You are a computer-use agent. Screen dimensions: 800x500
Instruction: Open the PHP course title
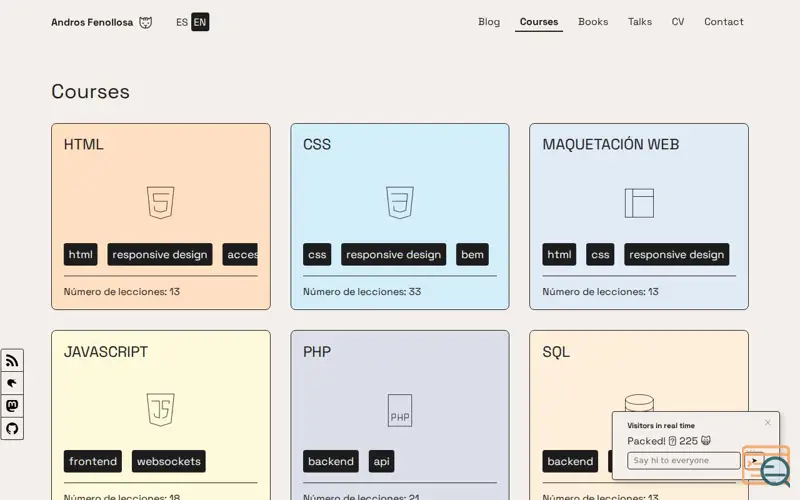click(317, 352)
